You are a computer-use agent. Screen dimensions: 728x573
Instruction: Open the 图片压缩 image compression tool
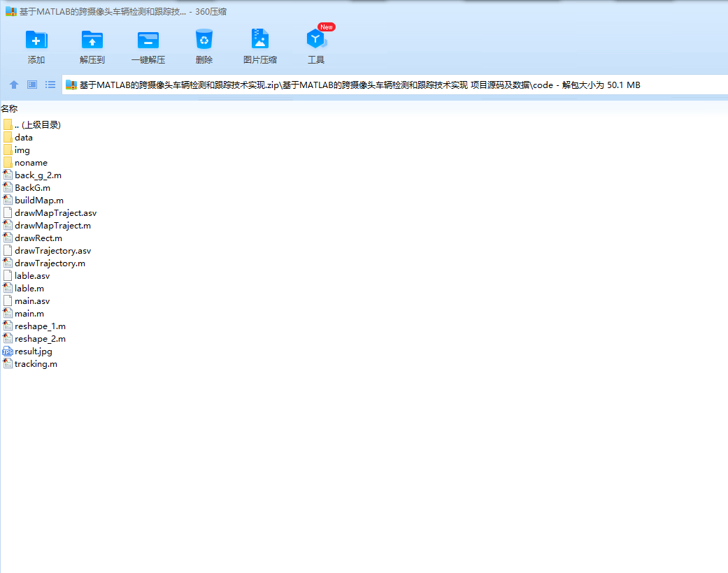point(260,39)
